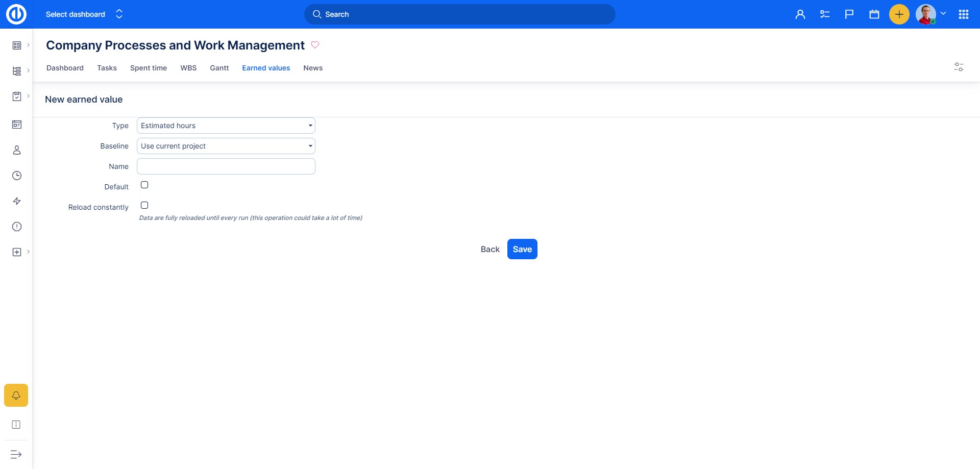This screenshot has height=469, width=980.
Task: Switch to the Gantt tab
Action: (x=219, y=68)
